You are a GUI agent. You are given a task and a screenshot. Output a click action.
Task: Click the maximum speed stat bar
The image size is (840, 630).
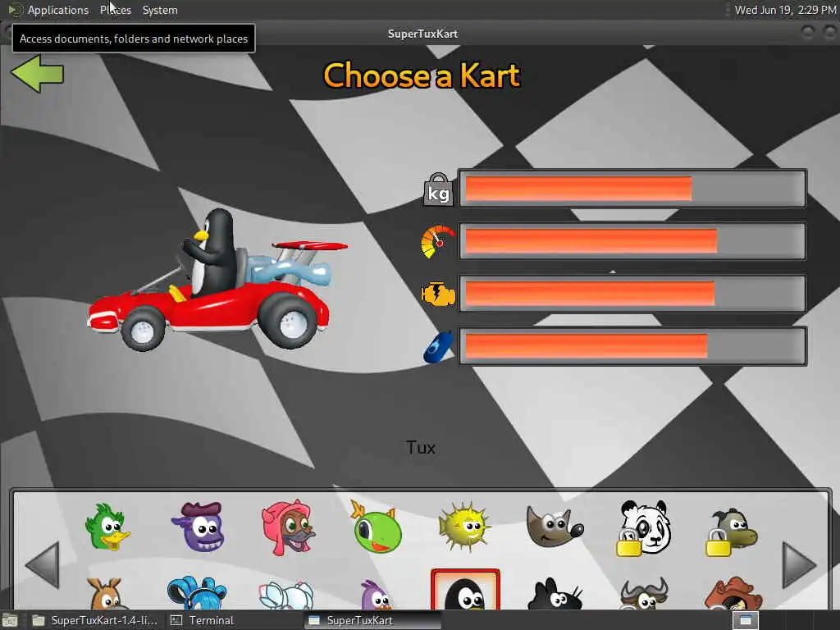pyautogui.click(x=632, y=241)
